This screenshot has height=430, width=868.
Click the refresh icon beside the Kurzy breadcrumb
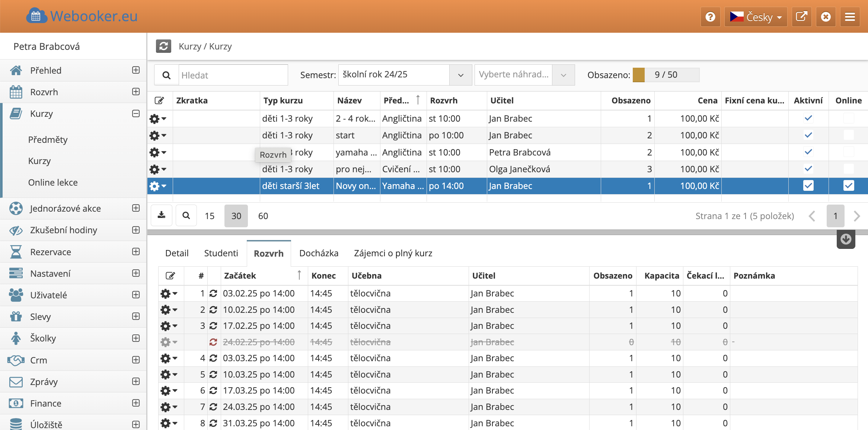163,46
